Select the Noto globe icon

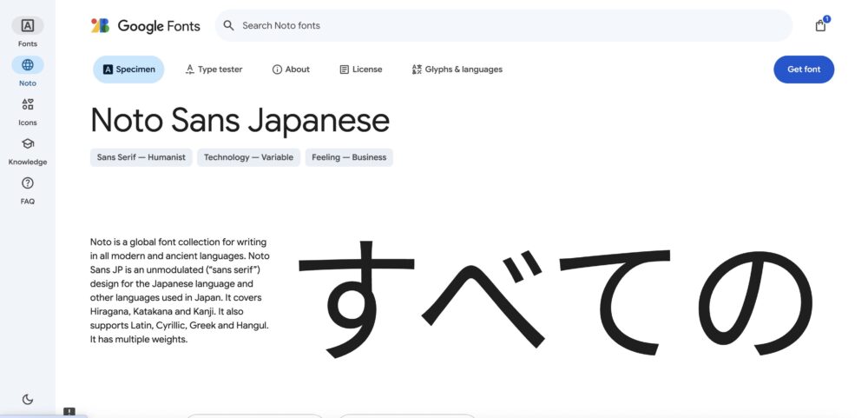(28, 65)
